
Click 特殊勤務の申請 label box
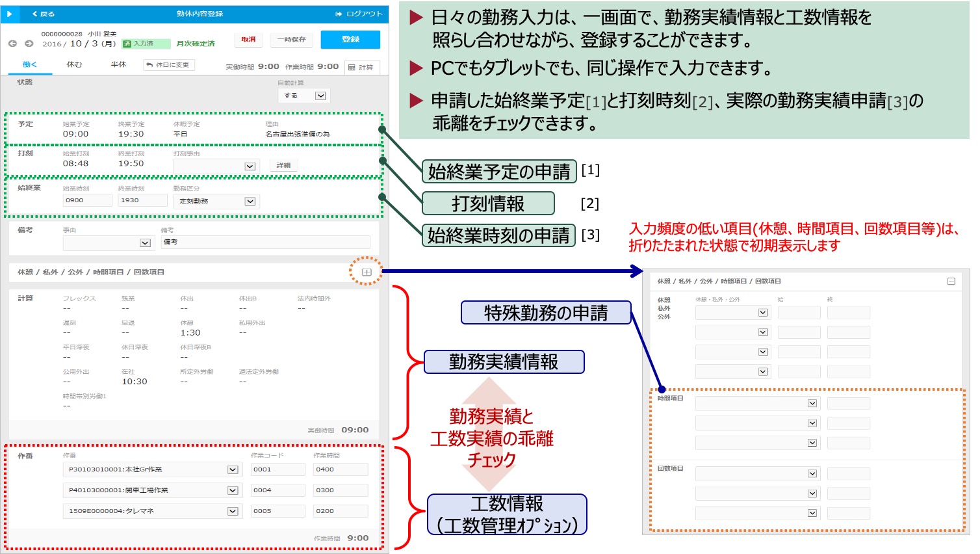click(546, 313)
